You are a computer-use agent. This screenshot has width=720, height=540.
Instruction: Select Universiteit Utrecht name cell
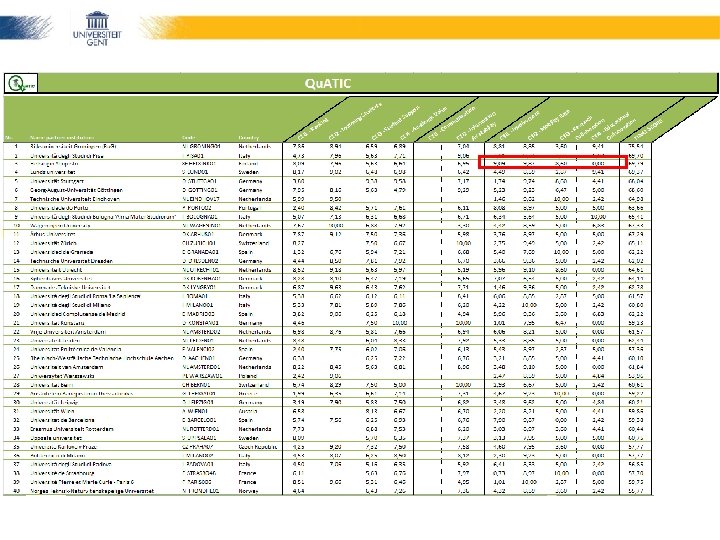click(x=56, y=270)
